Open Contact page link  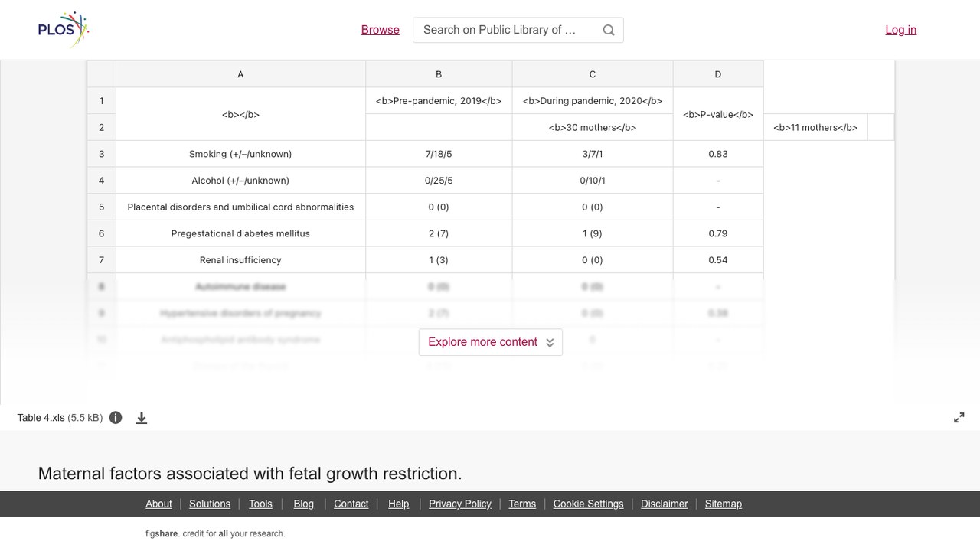click(x=351, y=504)
